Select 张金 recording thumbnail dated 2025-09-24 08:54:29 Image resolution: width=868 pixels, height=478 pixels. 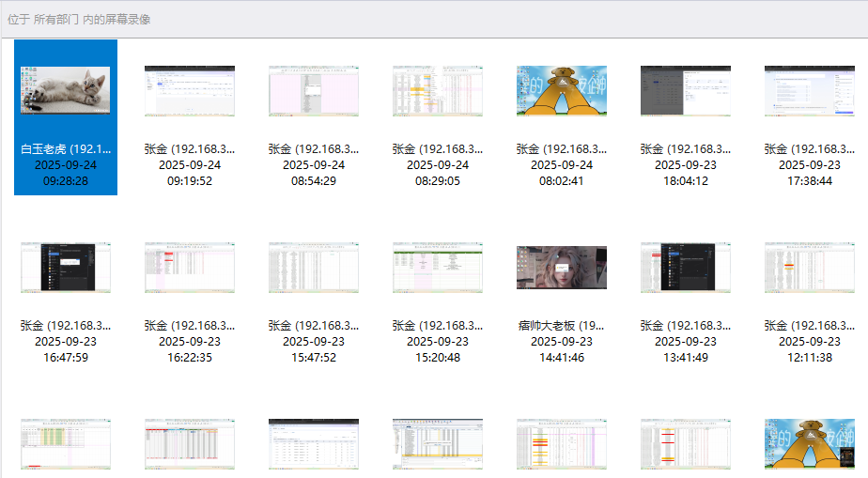coord(314,91)
